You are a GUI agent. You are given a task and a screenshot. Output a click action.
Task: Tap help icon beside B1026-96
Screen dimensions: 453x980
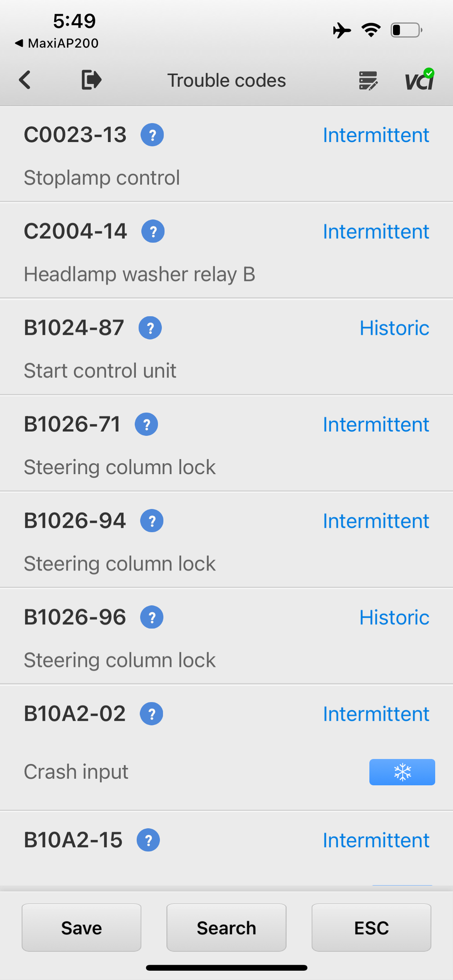click(152, 617)
